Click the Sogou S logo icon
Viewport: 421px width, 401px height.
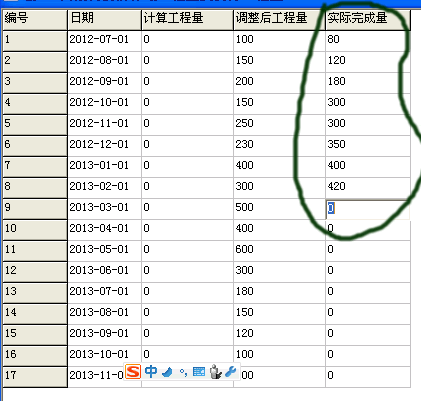[x=133, y=371]
